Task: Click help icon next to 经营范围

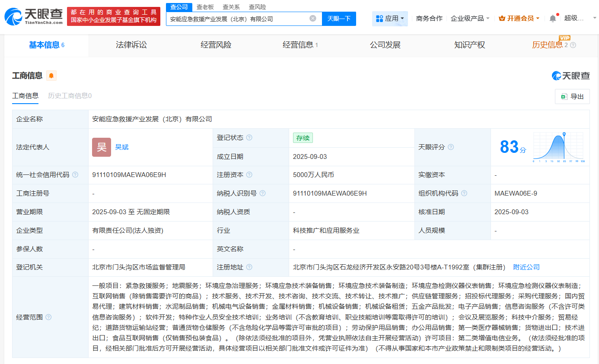Action: pyautogui.click(x=48, y=317)
